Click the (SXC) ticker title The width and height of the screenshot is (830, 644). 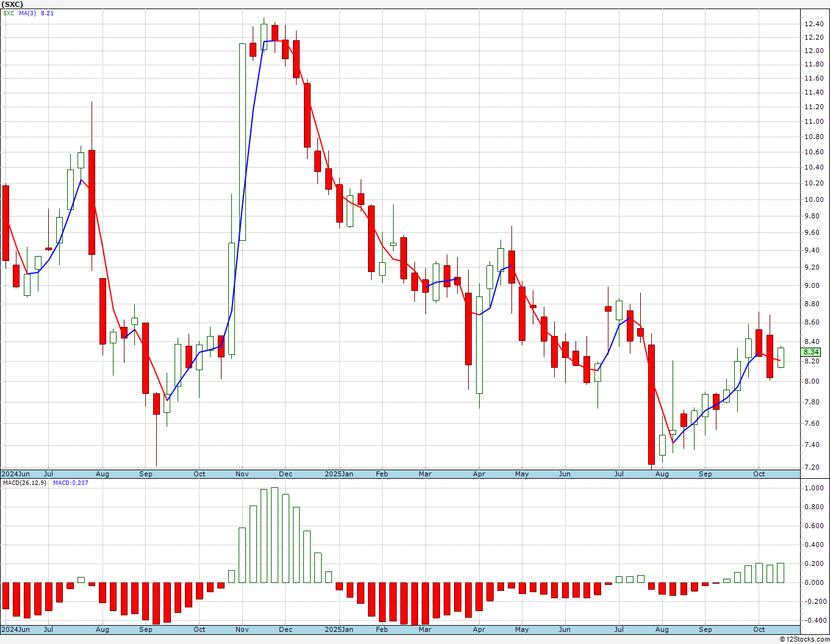pyautogui.click(x=13, y=4)
